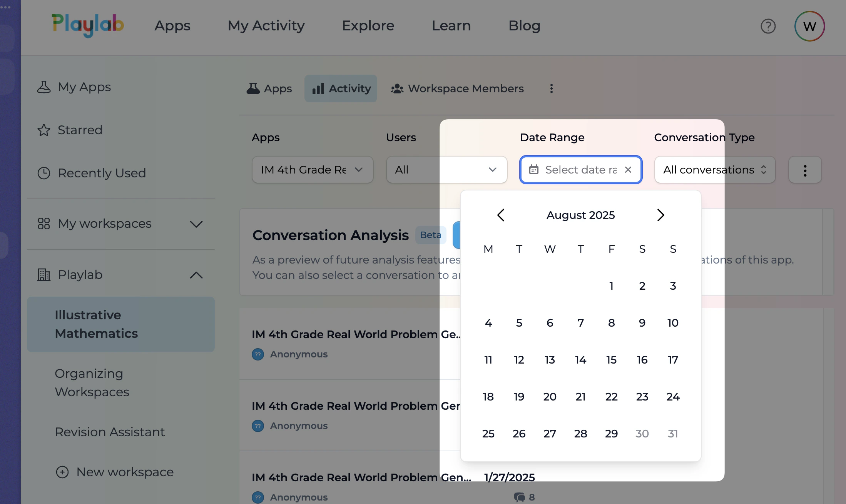846x504 pixels.
Task: Open All conversations type dropdown
Action: coord(715,170)
